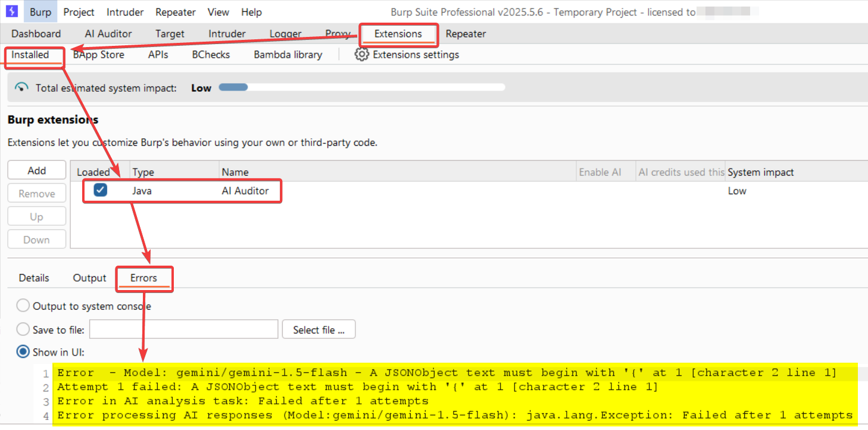Switch to the AI Auditor tab
Screen dimensions: 868x430
[x=108, y=34]
